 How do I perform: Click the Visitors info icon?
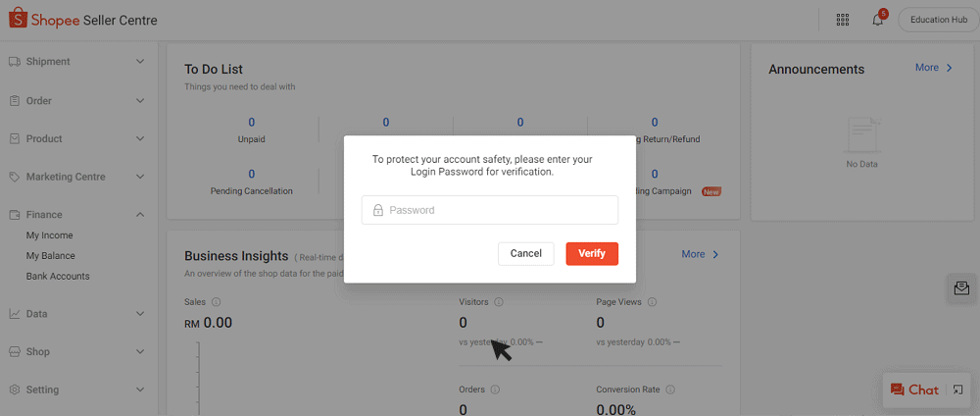tap(499, 302)
